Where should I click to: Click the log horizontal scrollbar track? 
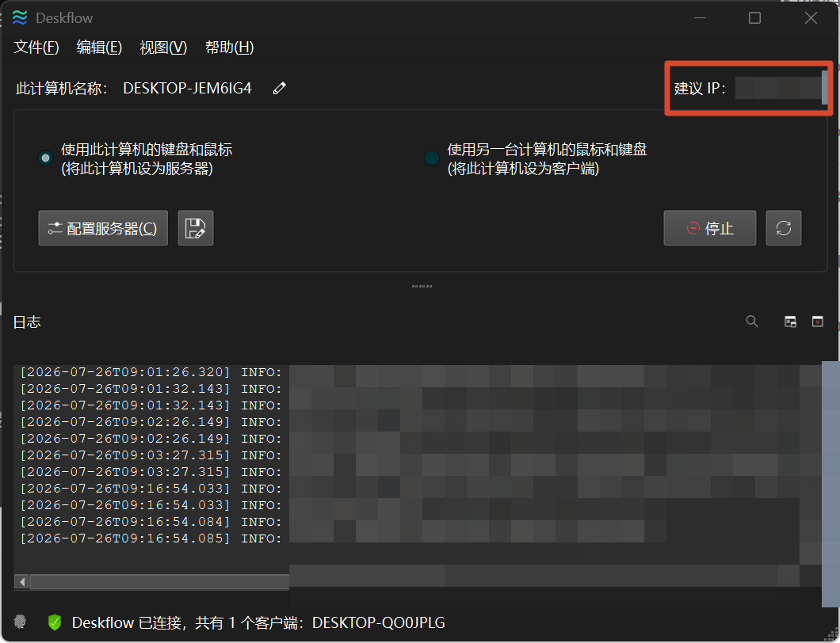159,581
